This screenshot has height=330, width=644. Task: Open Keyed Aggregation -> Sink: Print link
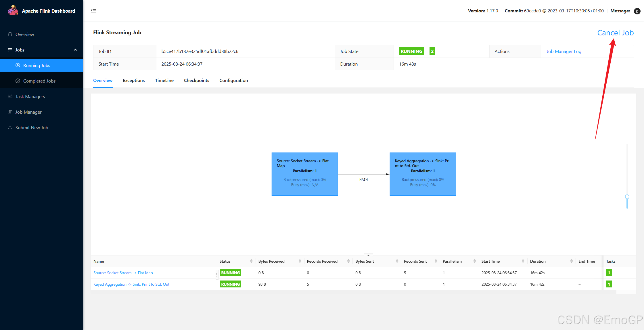[x=131, y=284]
